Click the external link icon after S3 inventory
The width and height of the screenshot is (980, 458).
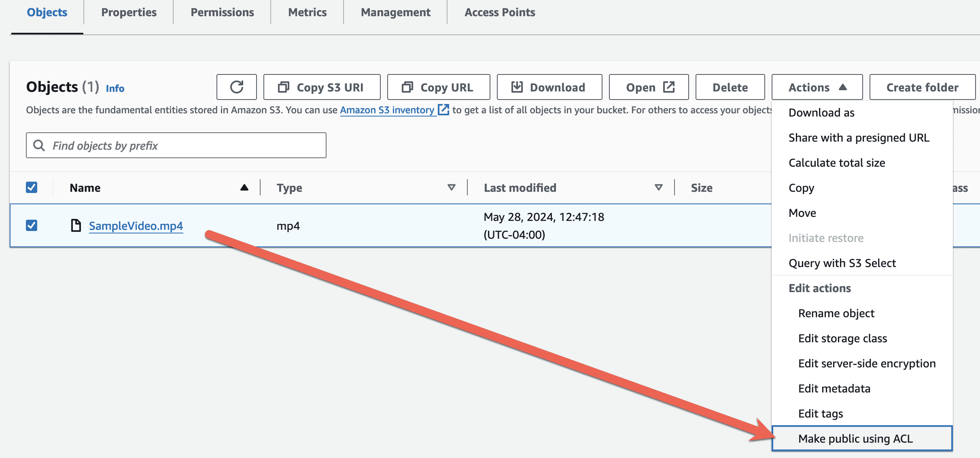coord(443,110)
